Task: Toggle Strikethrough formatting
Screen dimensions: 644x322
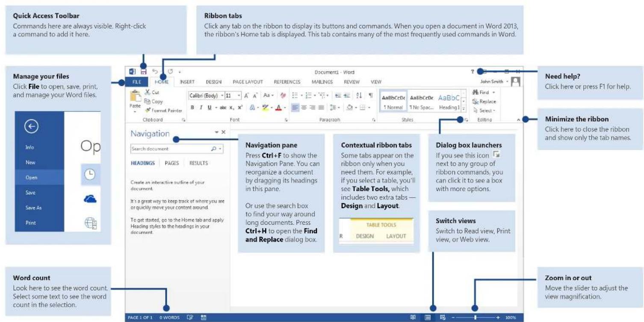Action: [x=223, y=108]
